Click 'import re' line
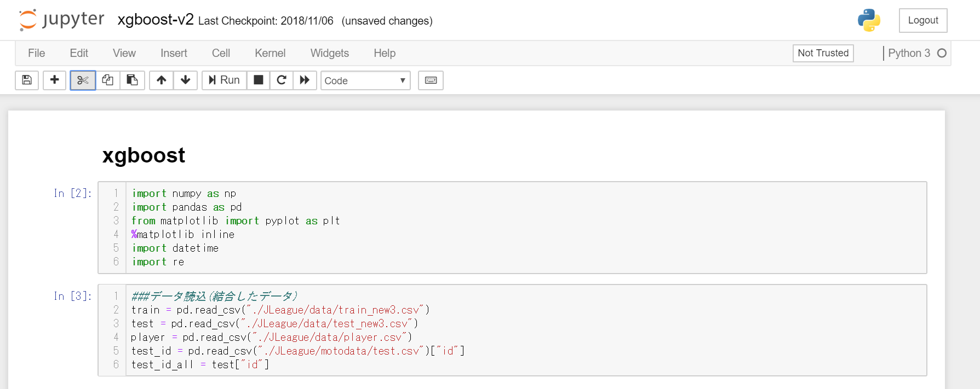The height and width of the screenshot is (389, 980). (x=158, y=262)
